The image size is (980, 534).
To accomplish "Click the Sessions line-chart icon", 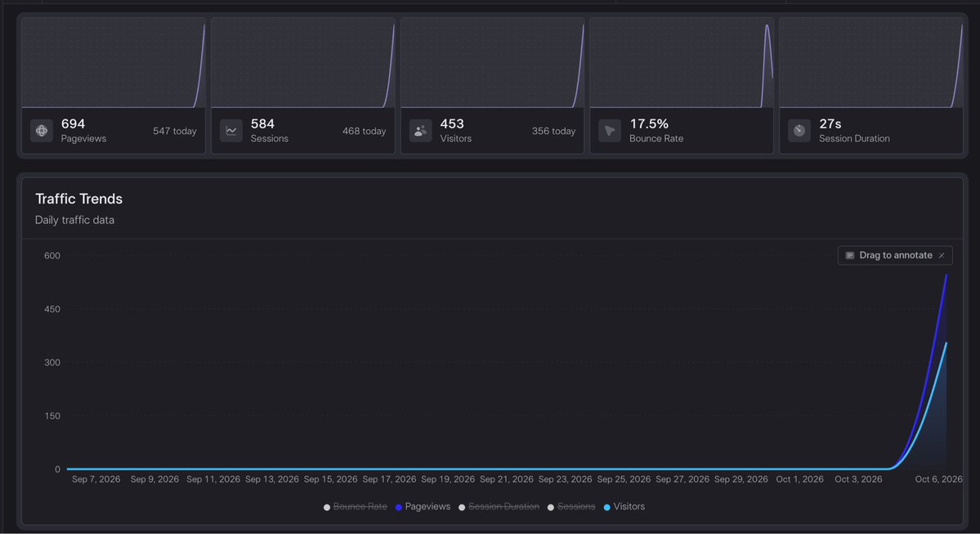I will pyautogui.click(x=231, y=131).
